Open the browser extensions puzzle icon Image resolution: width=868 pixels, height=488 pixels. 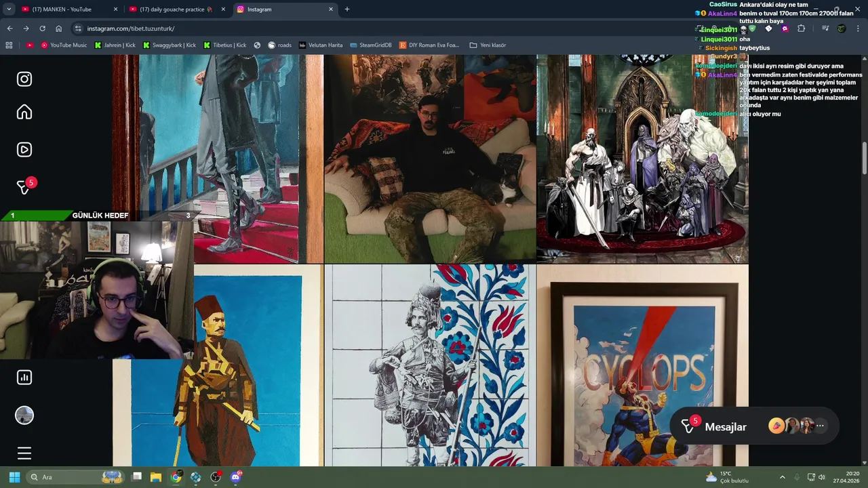[x=801, y=28]
